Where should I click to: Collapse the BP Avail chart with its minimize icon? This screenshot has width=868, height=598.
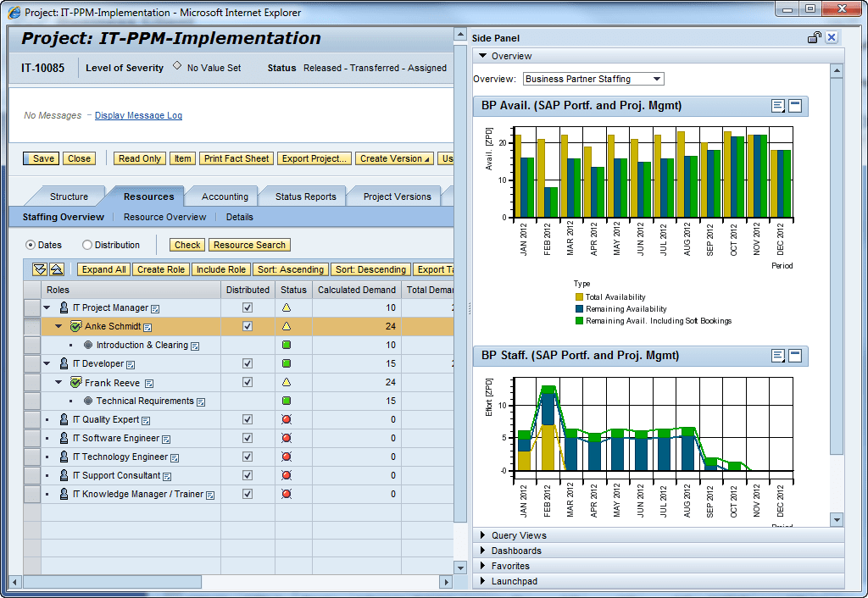[793, 106]
